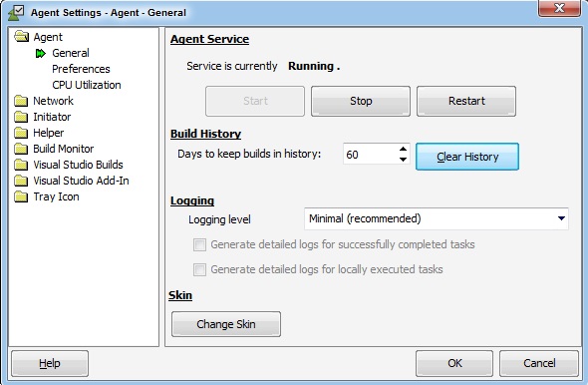Toggle detailed logs for locally executed tasks
The image size is (588, 385).
click(199, 270)
